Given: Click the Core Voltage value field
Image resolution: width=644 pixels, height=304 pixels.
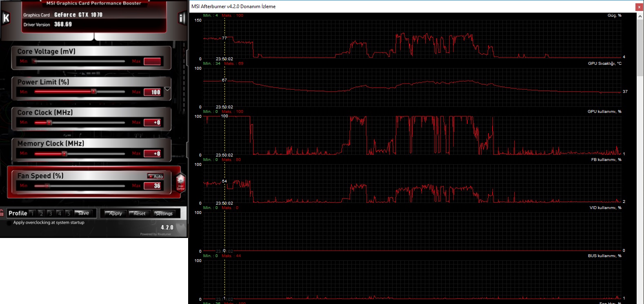Looking at the screenshot, I should pos(152,61).
